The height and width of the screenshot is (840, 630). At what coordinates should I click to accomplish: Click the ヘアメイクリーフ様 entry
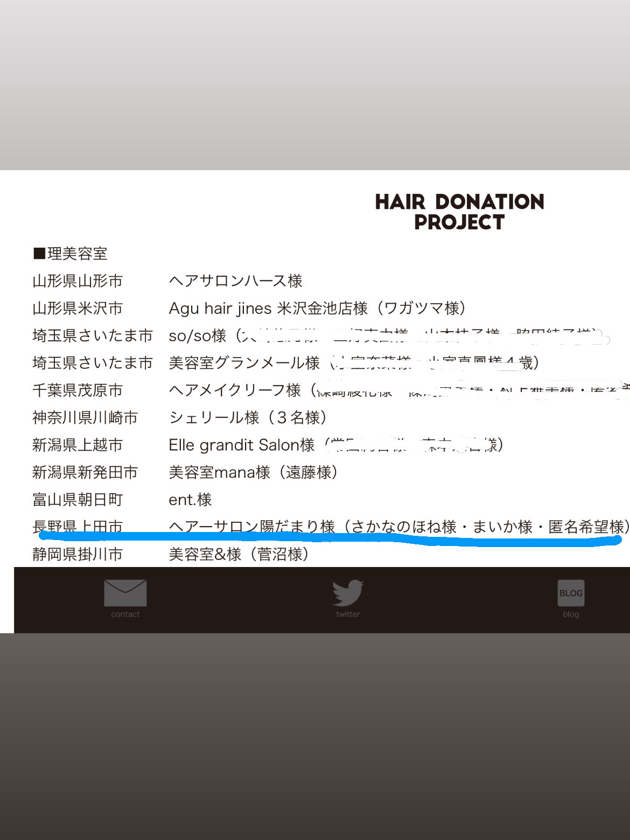235,390
